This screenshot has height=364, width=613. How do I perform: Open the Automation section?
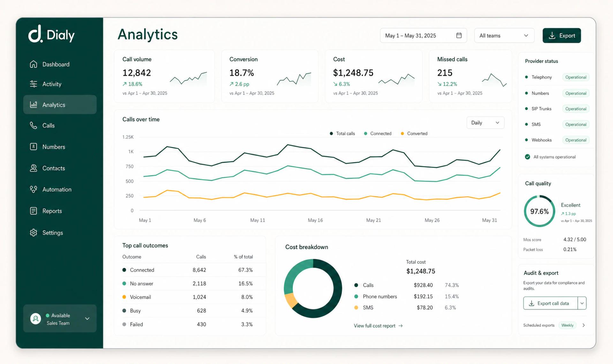point(57,189)
